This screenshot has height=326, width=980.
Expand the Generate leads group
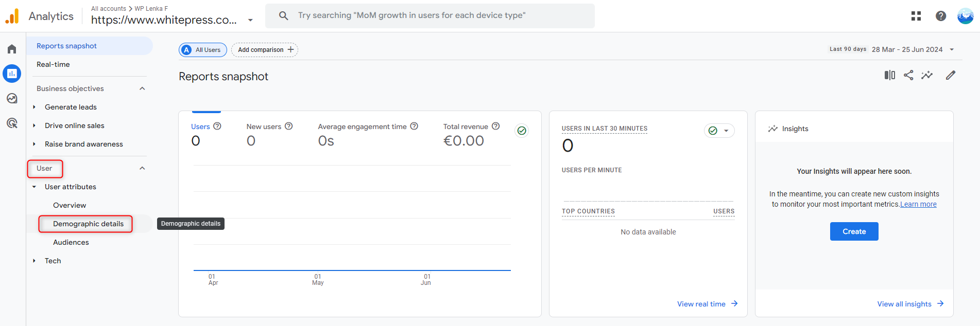34,107
